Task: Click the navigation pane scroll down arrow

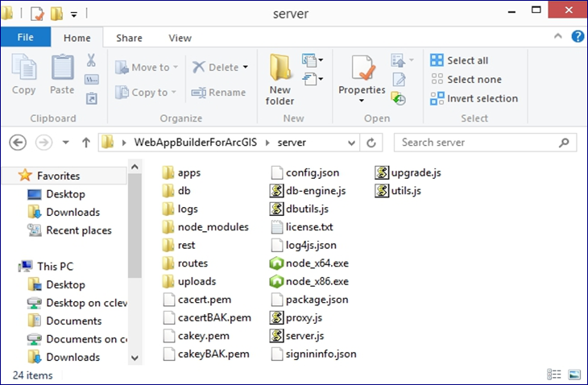Action: [x=135, y=358]
